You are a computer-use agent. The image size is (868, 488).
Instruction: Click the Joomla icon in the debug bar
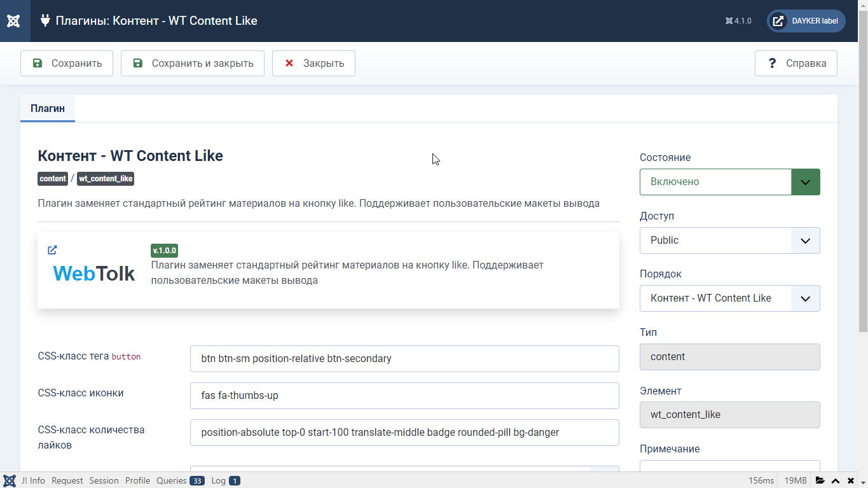click(10, 480)
